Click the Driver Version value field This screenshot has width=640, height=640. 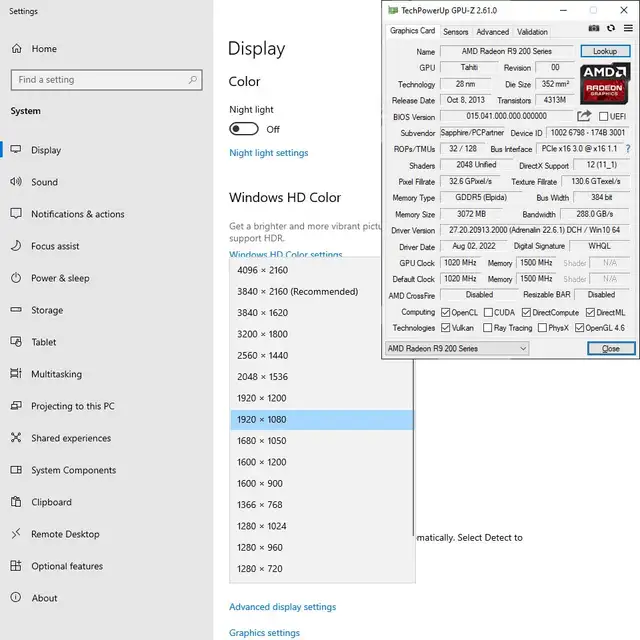pyautogui.click(x=534, y=230)
